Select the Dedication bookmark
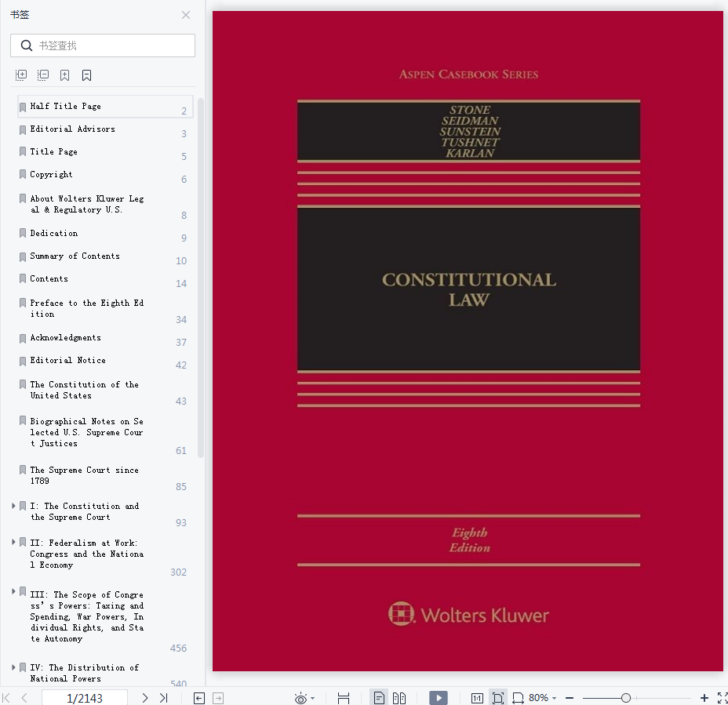 [x=54, y=234]
